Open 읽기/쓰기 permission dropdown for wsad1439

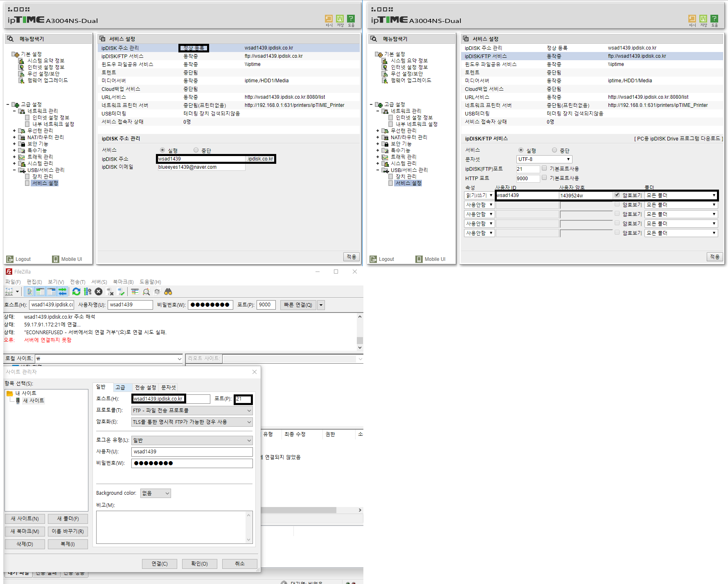(479, 195)
